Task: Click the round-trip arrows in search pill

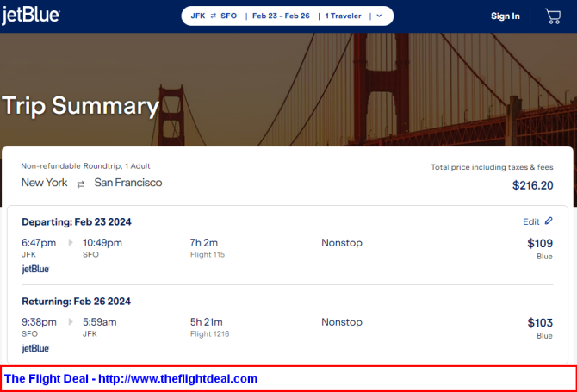Action: point(214,16)
